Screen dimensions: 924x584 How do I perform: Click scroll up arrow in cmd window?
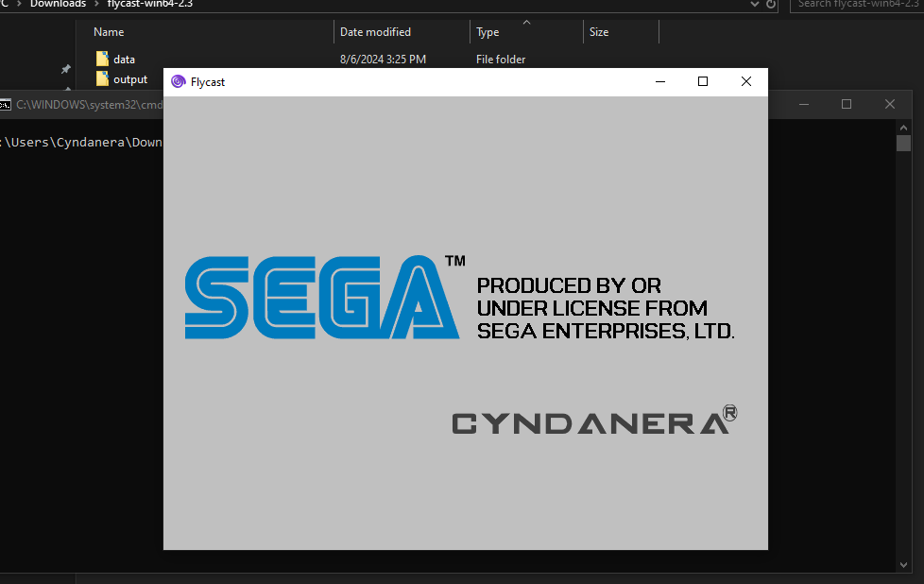point(903,128)
